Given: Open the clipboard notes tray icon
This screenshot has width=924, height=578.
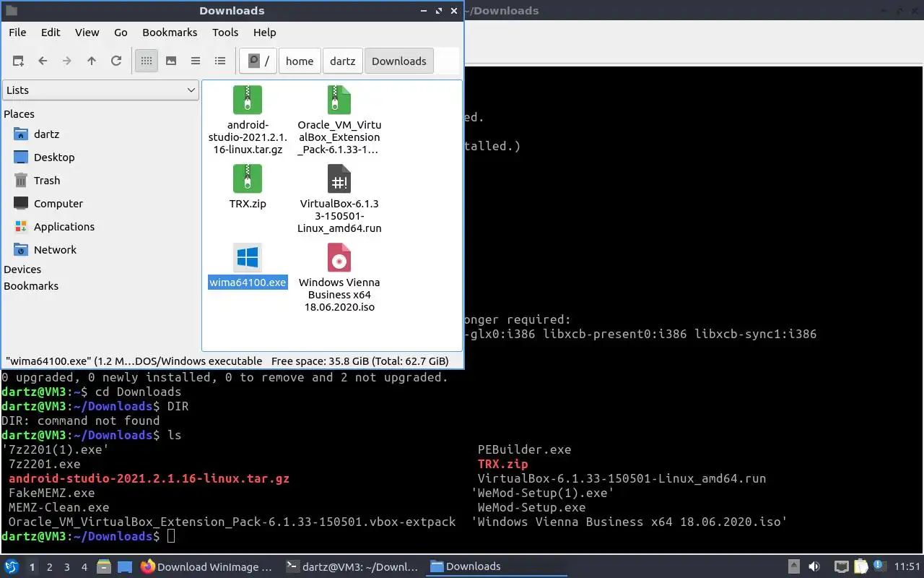Looking at the screenshot, I should 861,567.
